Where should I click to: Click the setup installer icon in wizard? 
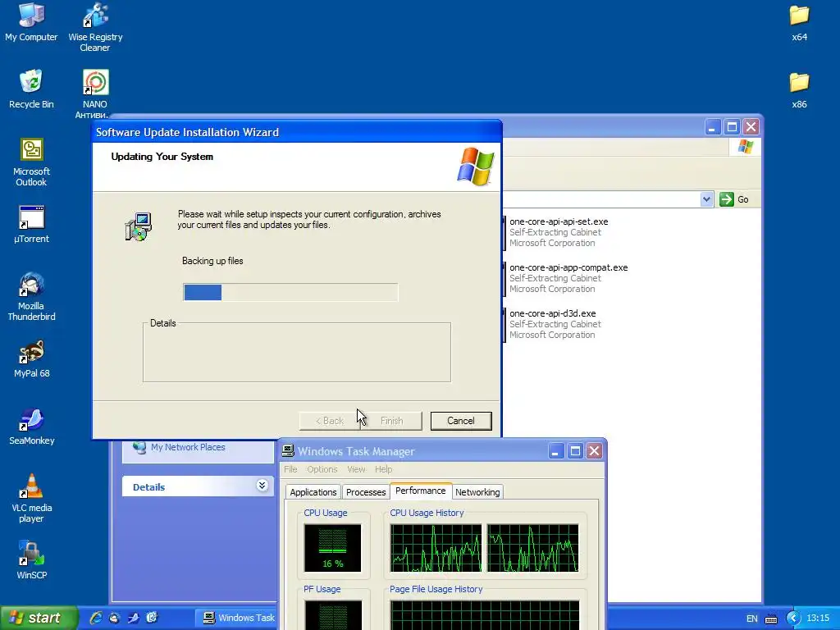click(138, 226)
